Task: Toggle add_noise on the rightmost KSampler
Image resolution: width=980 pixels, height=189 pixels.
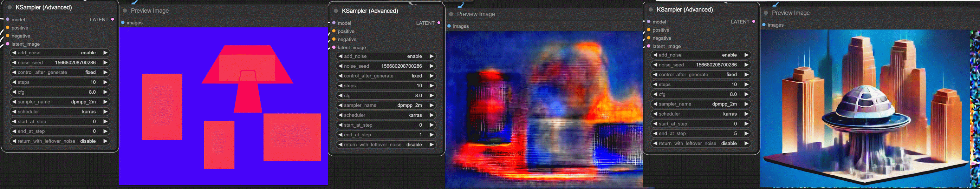Action: coord(700,55)
